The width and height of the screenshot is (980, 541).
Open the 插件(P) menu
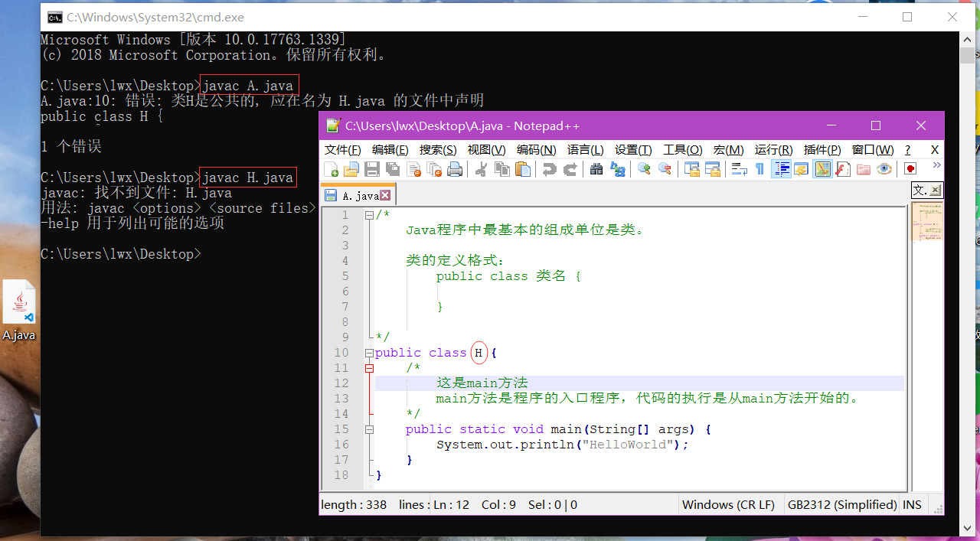[x=822, y=149]
